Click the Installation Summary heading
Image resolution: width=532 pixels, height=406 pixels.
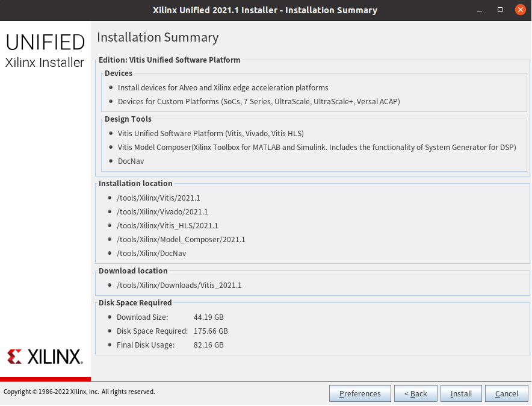(158, 37)
